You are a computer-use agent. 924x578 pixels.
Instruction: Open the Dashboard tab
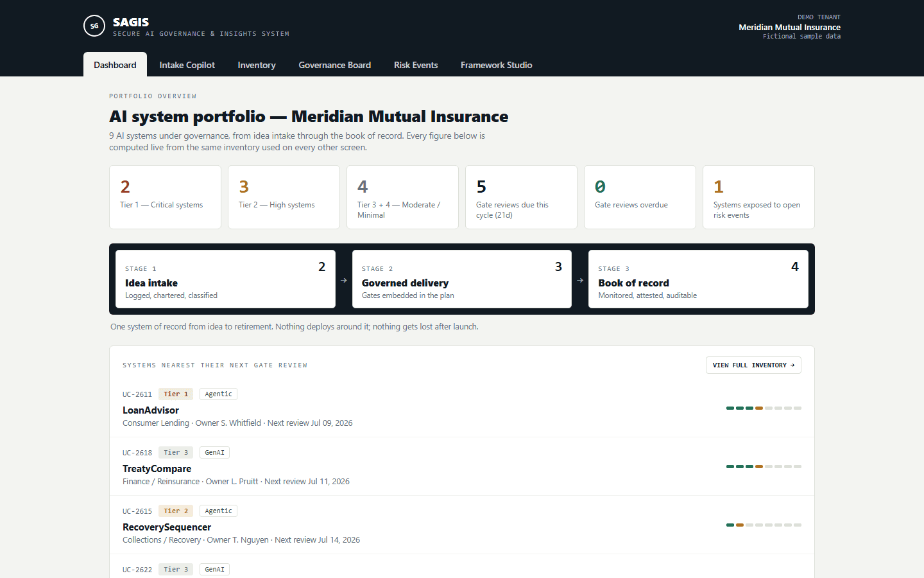tap(115, 65)
